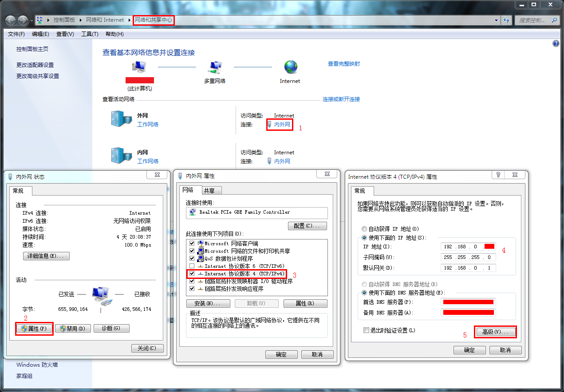The height and width of the screenshot is (392, 564).
Task: Click the Internet globe icon
Action: 290,67
